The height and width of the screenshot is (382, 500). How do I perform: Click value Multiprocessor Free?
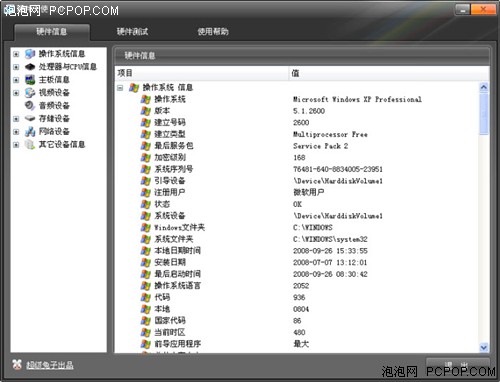(330, 134)
